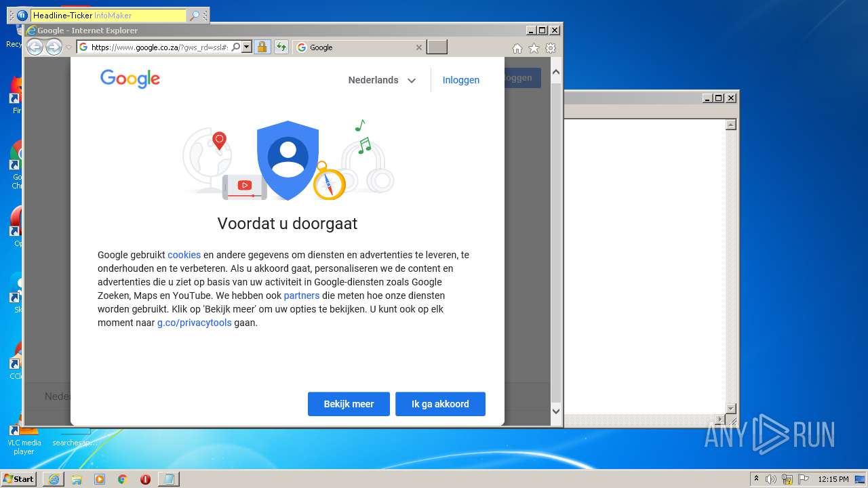Show hidden tray icons arrow
The height and width of the screenshot is (488, 868).
tap(756, 479)
